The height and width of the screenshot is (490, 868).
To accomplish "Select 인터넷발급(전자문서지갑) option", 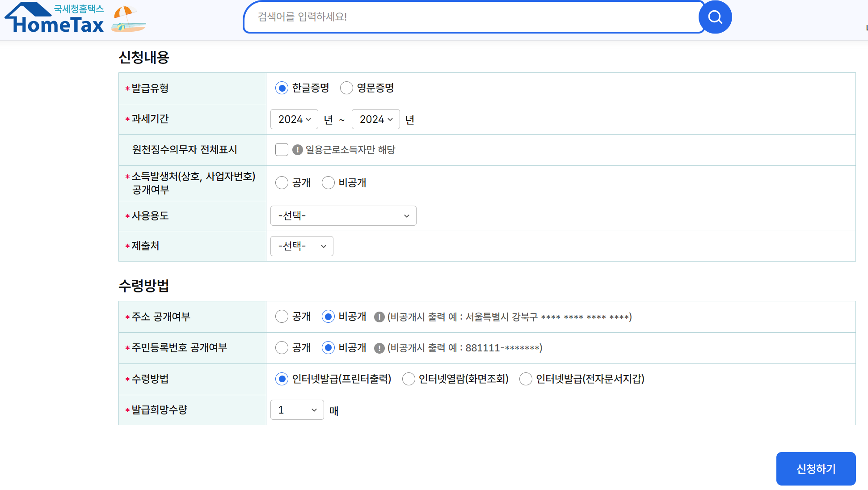I will [x=526, y=379].
